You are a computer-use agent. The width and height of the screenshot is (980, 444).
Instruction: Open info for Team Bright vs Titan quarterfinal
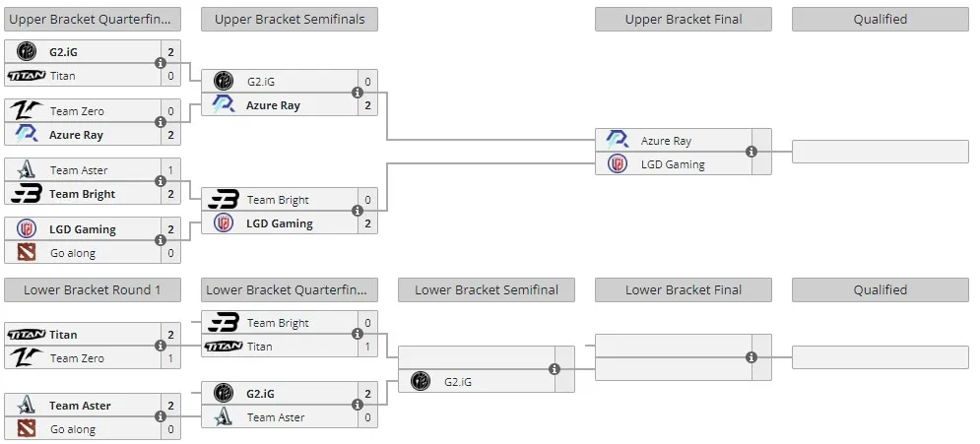[x=357, y=334]
